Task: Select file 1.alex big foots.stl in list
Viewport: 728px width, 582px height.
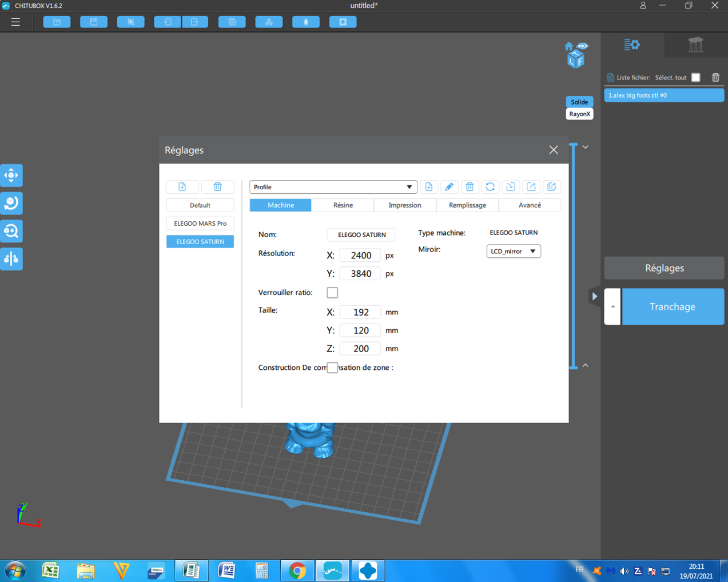Action: coord(665,95)
